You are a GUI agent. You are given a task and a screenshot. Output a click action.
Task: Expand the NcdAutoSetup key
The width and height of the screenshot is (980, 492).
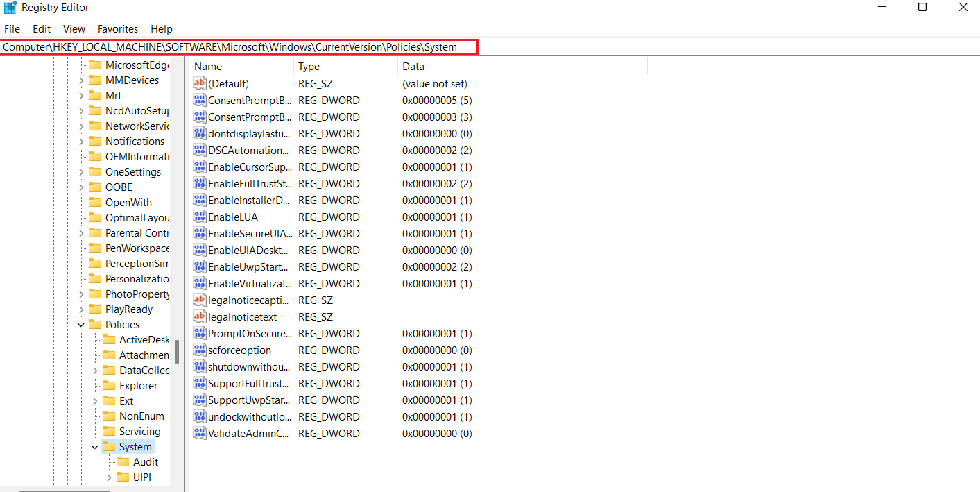pos(80,111)
